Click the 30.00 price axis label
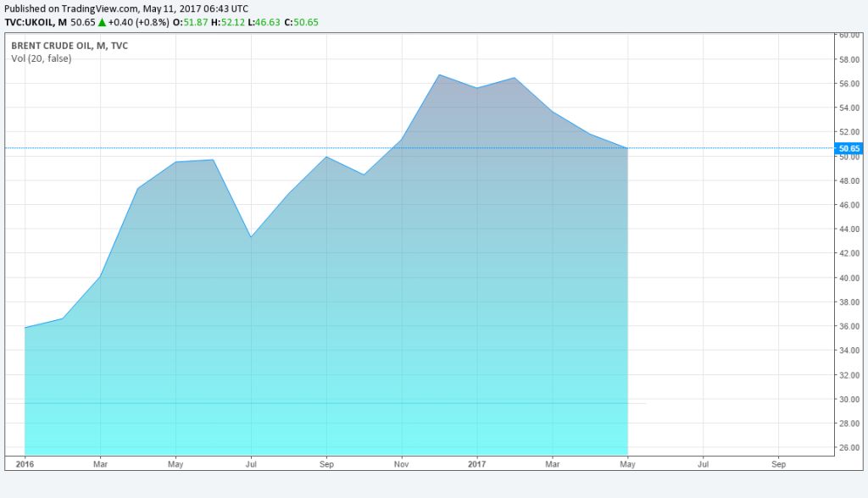The width and height of the screenshot is (868, 498). [849, 399]
